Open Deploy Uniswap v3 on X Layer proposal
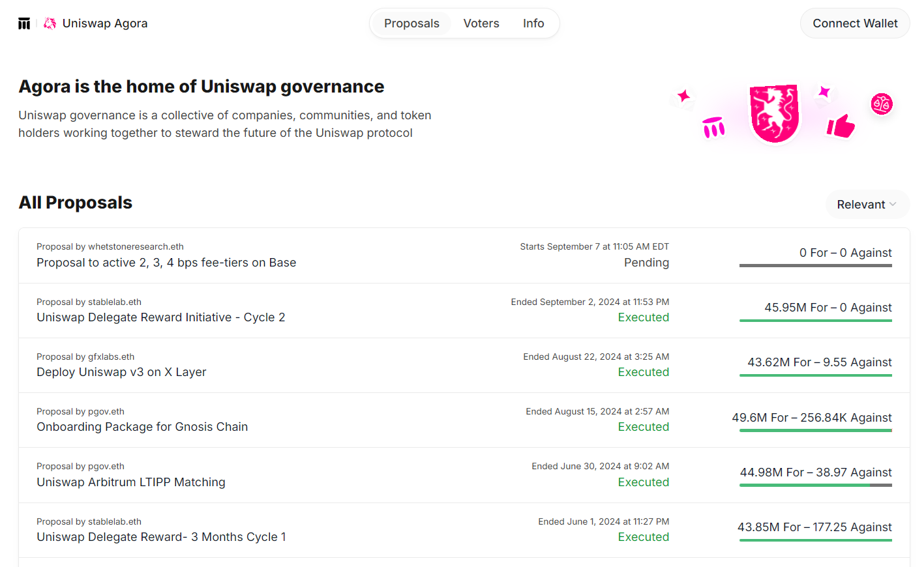The height and width of the screenshot is (567, 924). (121, 372)
